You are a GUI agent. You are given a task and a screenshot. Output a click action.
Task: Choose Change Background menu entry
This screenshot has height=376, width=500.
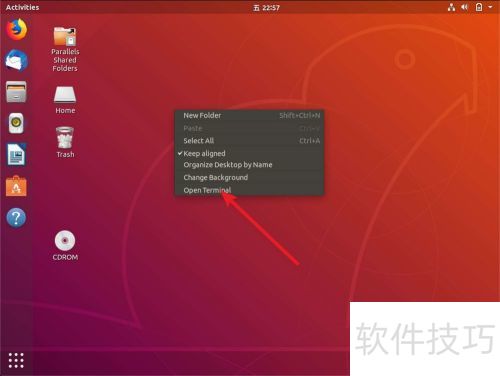[249, 177]
